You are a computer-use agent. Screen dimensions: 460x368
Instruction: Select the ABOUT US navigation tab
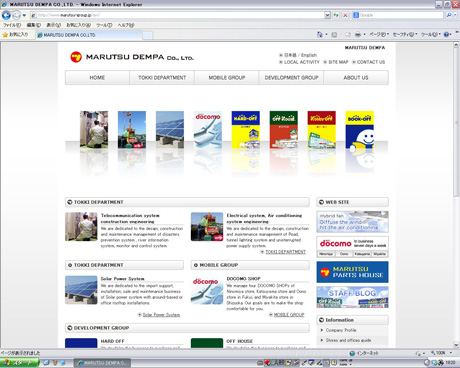[x=356, y=78]
